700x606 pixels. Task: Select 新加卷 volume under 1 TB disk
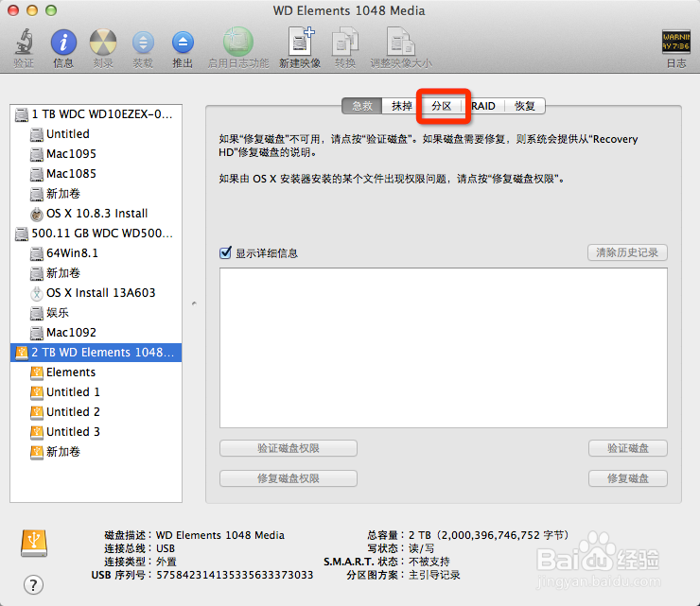pos(96,194)
